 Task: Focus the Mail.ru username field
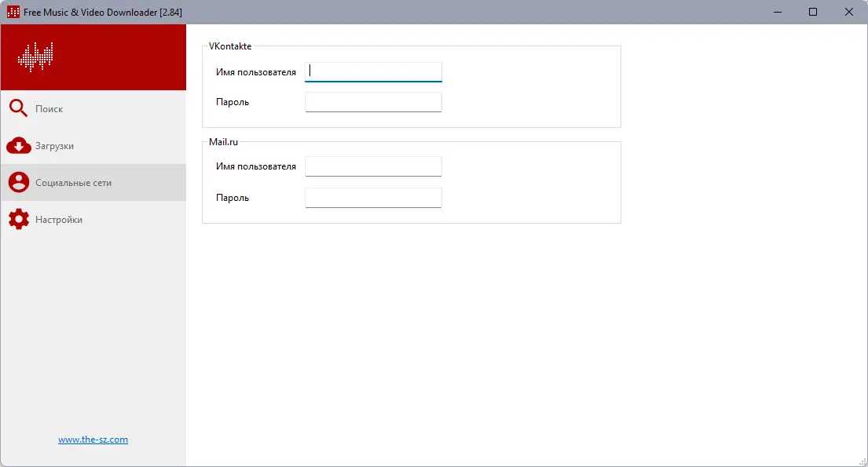[x=373, y=166]
